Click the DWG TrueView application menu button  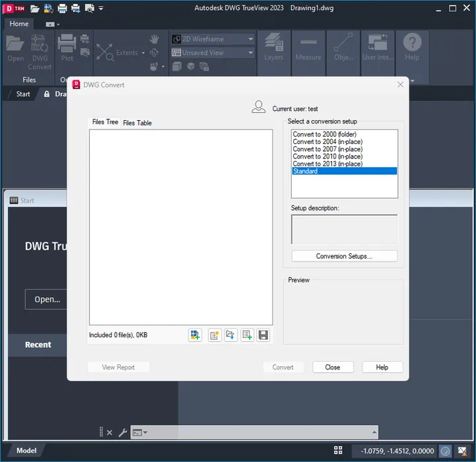pos(15,8)
